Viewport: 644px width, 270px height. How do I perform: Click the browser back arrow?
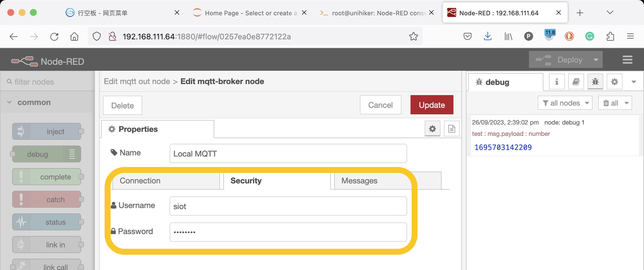(x=13, y=36)
